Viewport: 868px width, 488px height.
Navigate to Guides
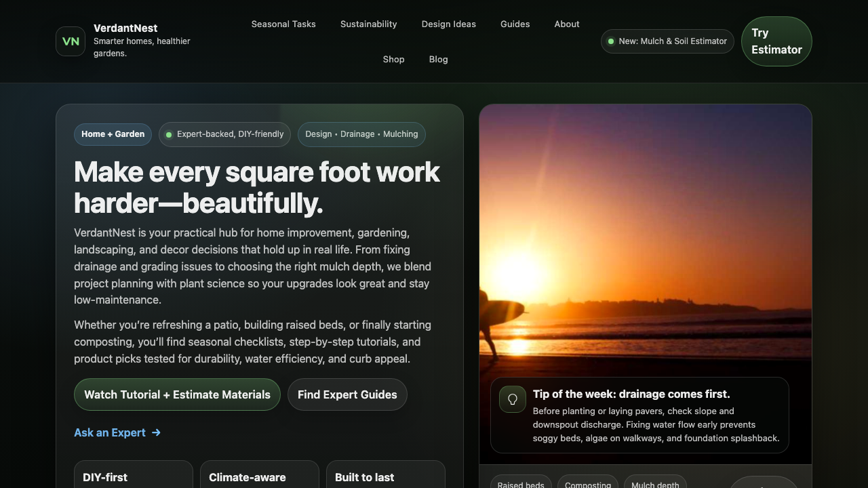[515, 24]
